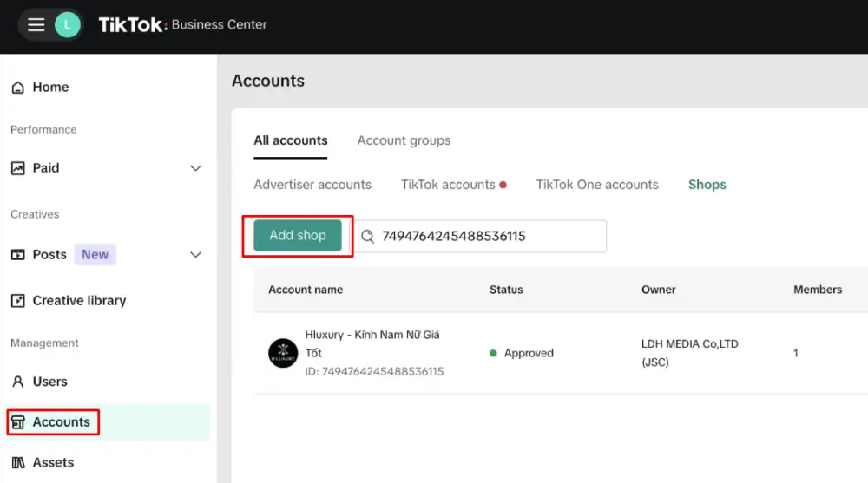Click the Creative library icon

pos(17,300)
